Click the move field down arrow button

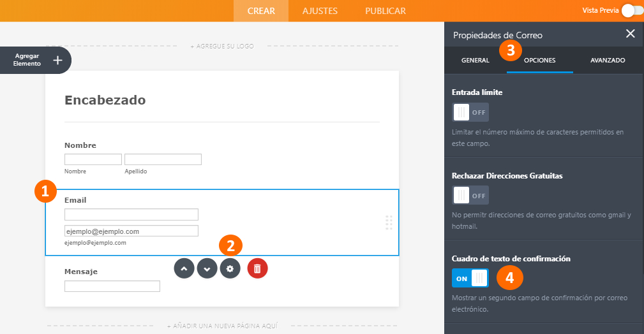click(207, 268)
